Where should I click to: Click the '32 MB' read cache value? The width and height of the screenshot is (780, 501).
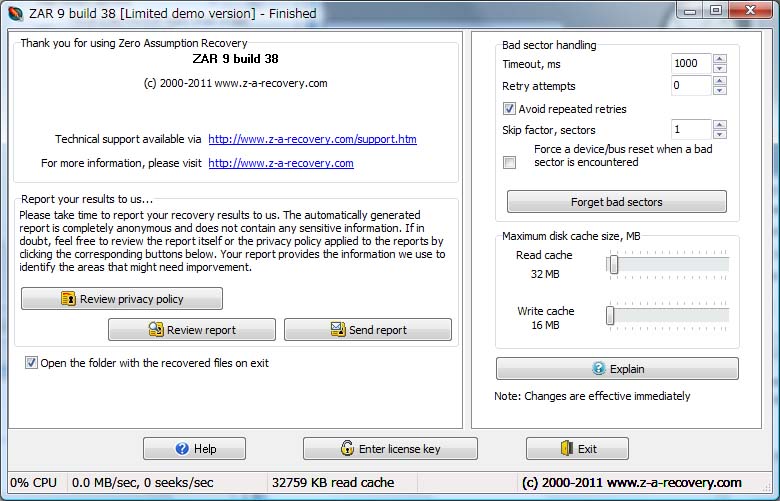tap(545, 274)
